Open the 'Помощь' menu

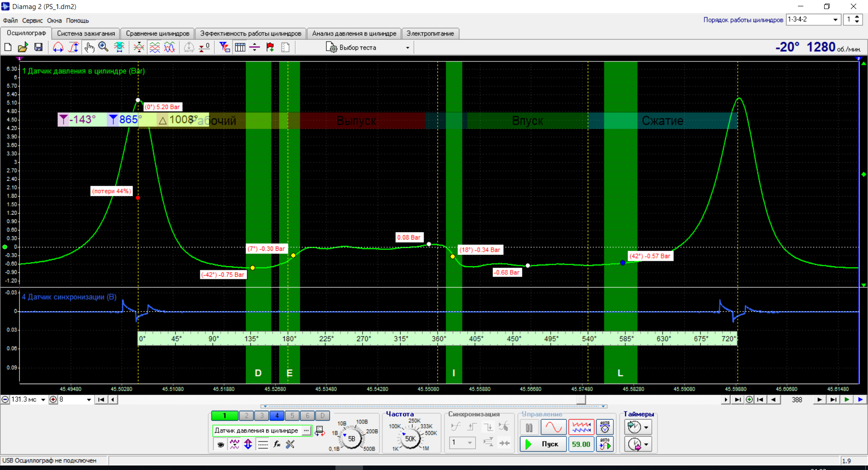pos(77,20)
